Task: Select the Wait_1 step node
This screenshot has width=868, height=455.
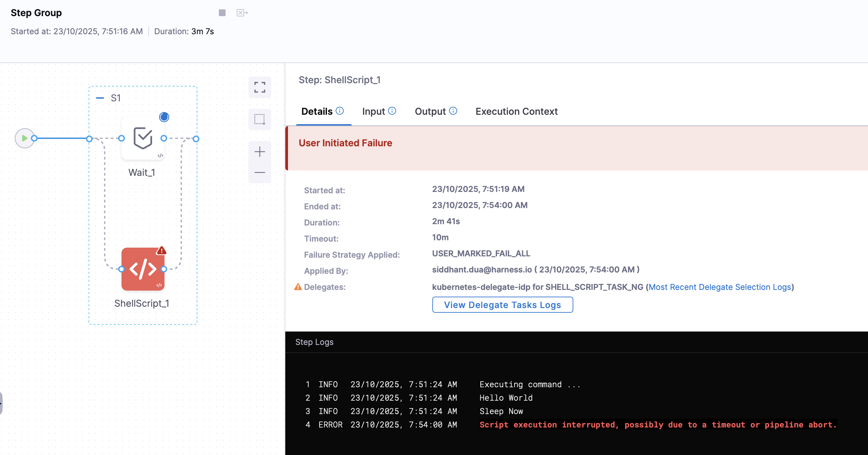Action: click(143, 138)
